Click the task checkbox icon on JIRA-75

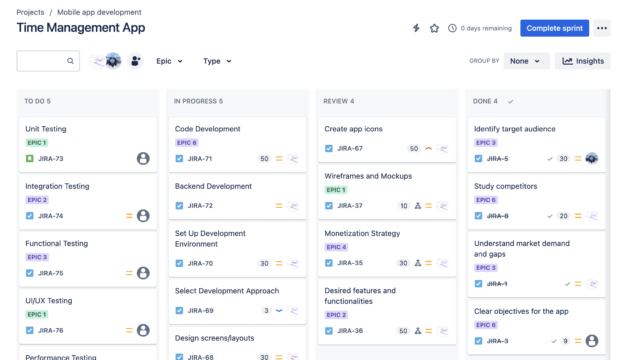click(x=30, y=273)
